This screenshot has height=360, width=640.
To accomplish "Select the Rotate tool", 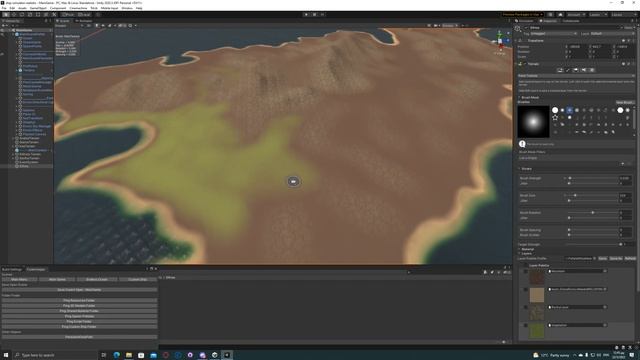I will click(x=22, y=14).
